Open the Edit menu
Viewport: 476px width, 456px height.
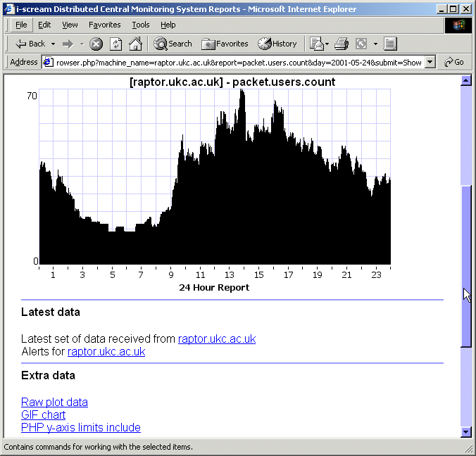pyautogui.click(x=44, y=25)
